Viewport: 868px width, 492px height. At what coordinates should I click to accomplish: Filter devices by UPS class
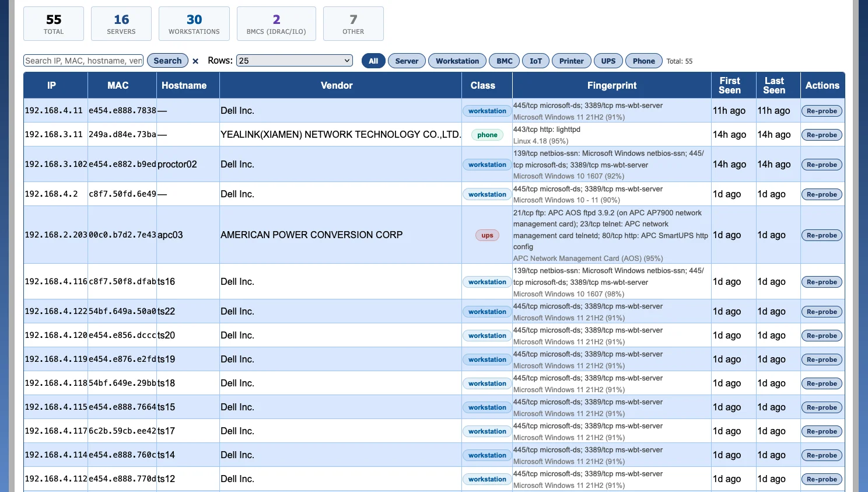[x=608, y=61]
